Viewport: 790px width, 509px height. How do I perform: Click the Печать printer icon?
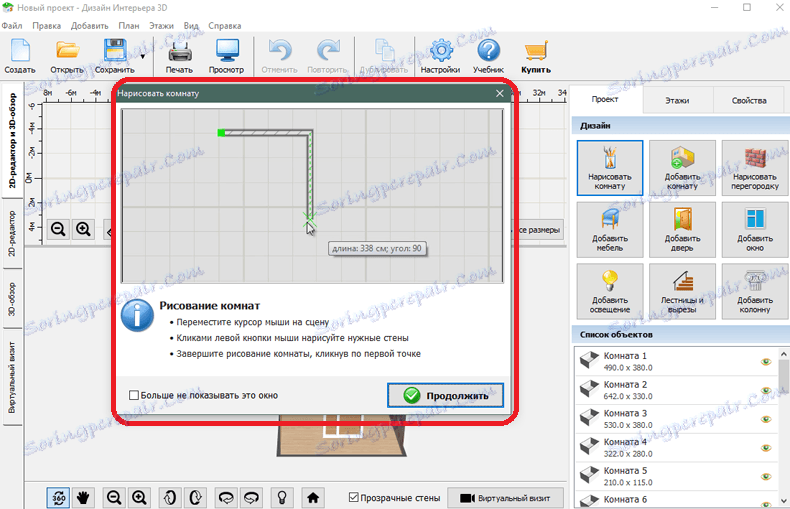[x=179, y=50]
